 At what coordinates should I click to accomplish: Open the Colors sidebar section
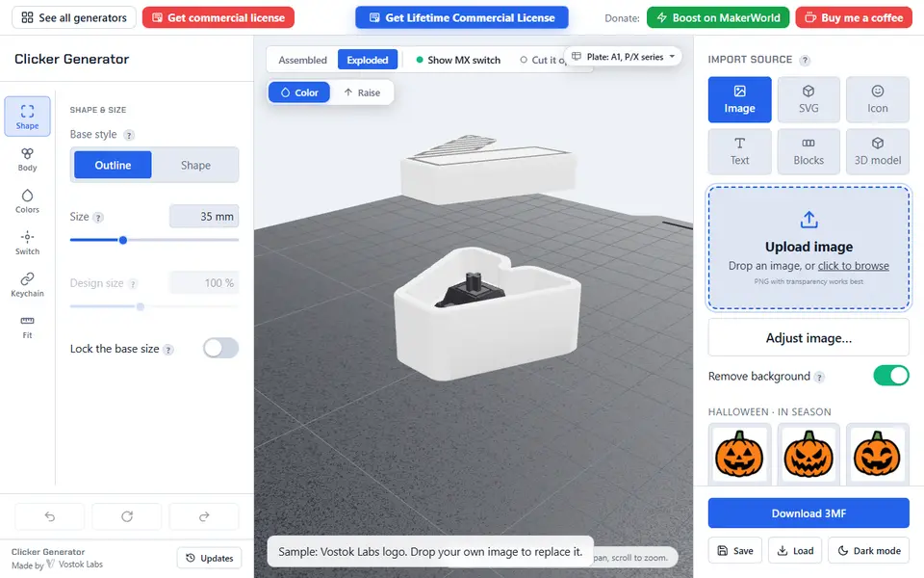pos(27,201)
